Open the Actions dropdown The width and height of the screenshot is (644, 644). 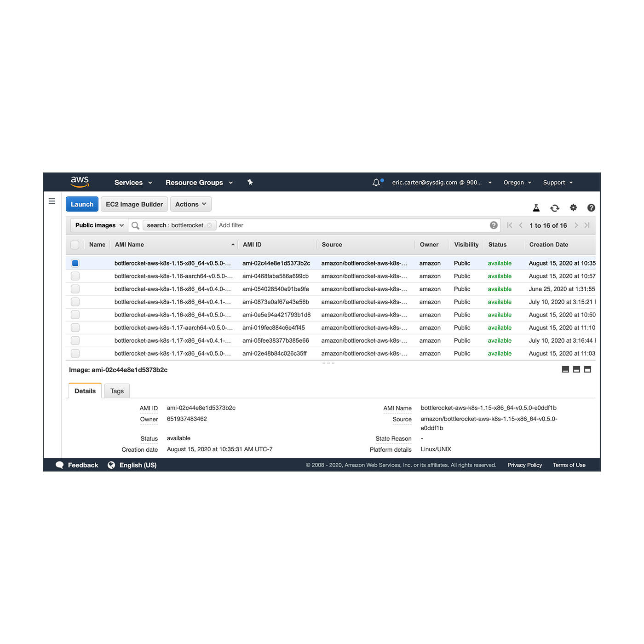click(x=190, y=204)
